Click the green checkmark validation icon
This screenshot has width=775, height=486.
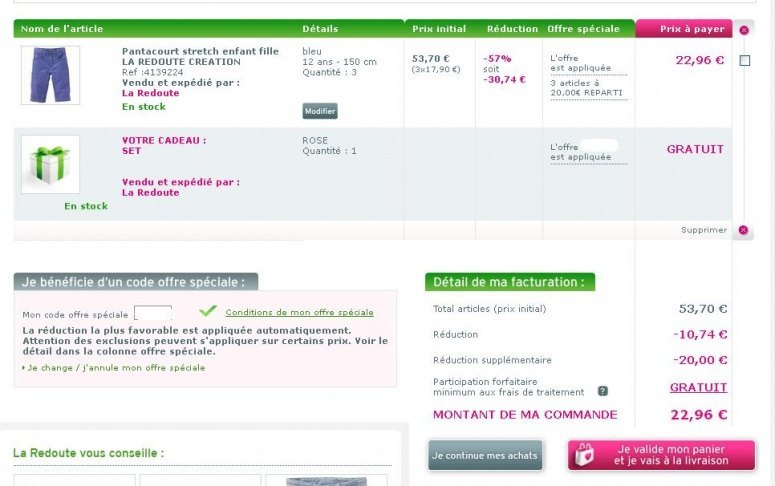[x=208, y=312]
